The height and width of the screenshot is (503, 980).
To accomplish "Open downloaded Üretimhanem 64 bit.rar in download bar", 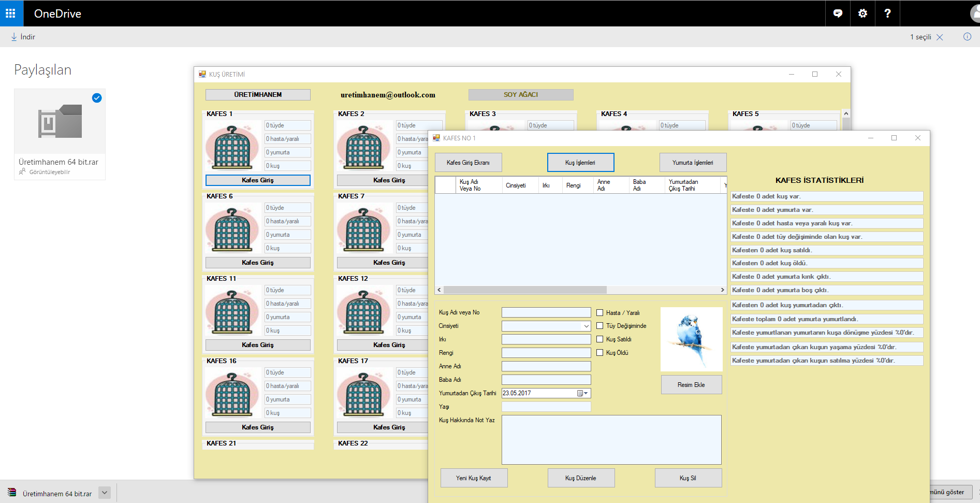I will 51,493.
